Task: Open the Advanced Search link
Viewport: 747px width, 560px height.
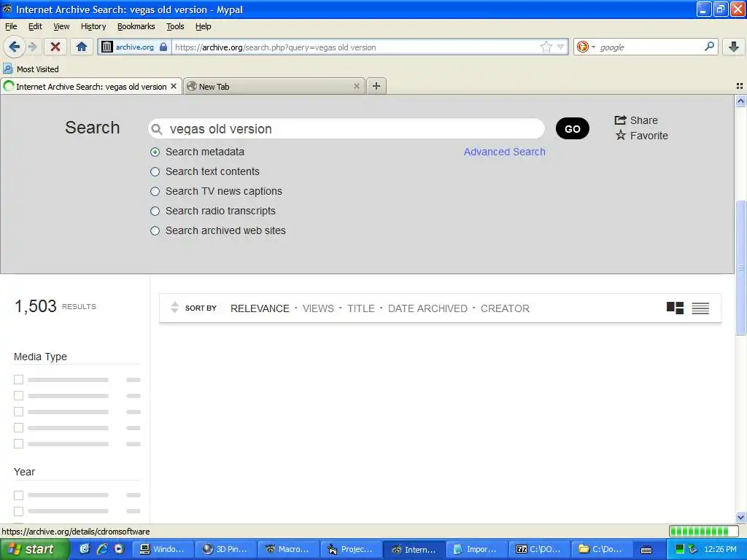Action: pyautogui.click(x=505, y=152)
